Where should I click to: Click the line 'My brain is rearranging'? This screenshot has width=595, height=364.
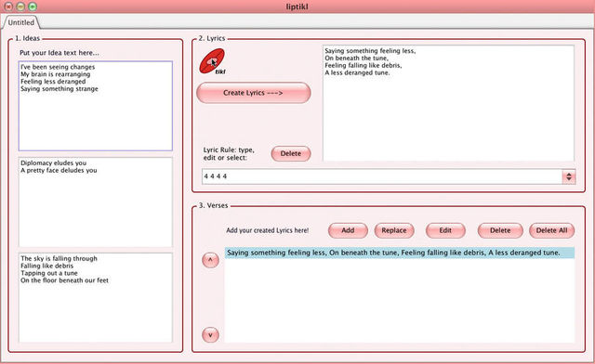pyautogui.click(x=56, y=74)
